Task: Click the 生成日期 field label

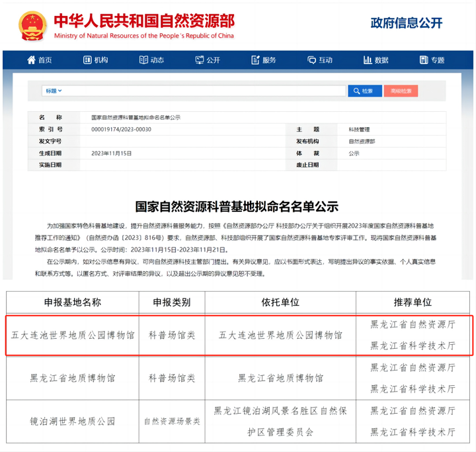Action: (50, 153)
